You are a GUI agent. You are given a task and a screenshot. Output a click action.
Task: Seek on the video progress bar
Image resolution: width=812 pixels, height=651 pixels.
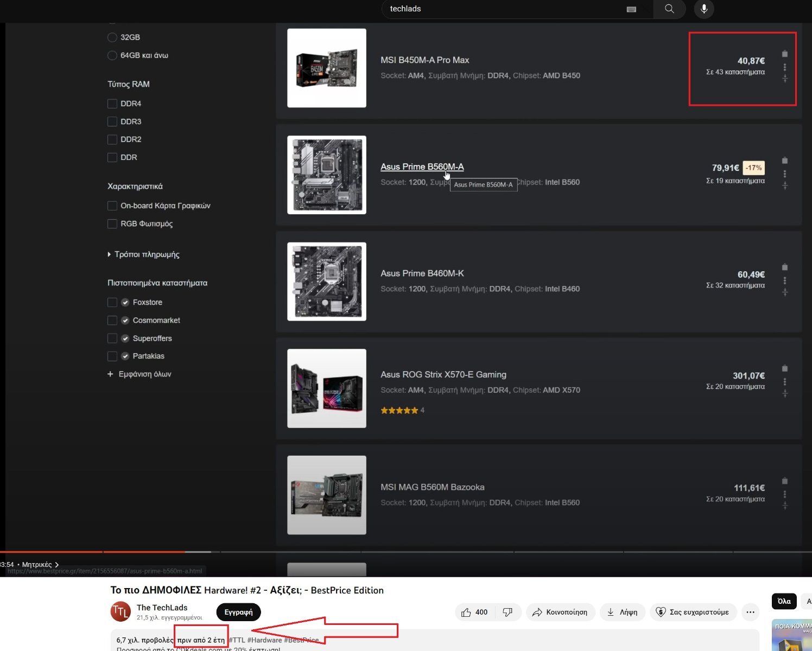click(x=406, y=552)
